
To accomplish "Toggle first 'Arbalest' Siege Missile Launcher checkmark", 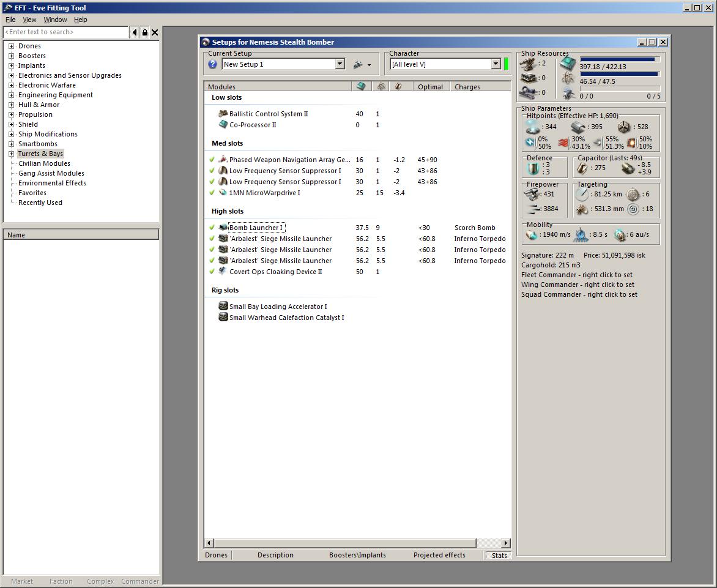I will point(212,238).
